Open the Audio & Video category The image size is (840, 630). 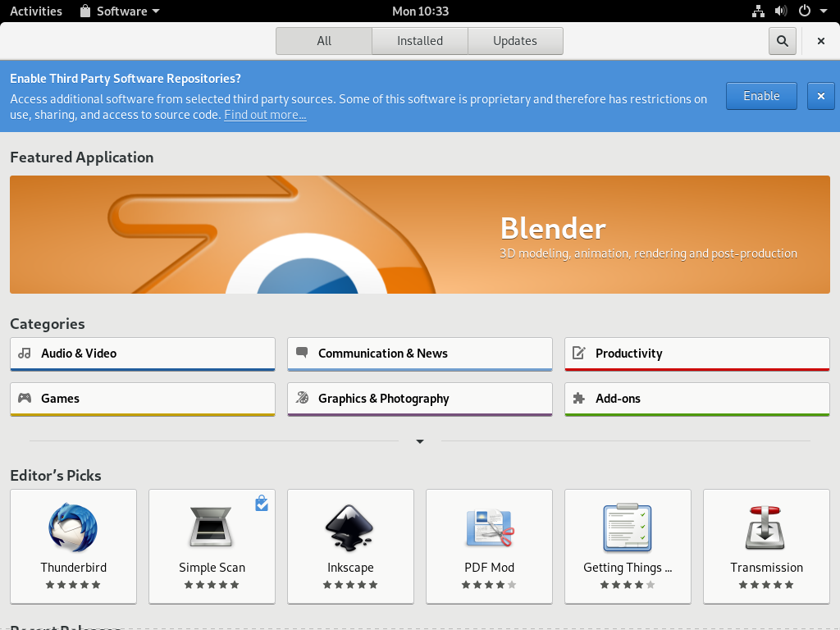(143, 354)
